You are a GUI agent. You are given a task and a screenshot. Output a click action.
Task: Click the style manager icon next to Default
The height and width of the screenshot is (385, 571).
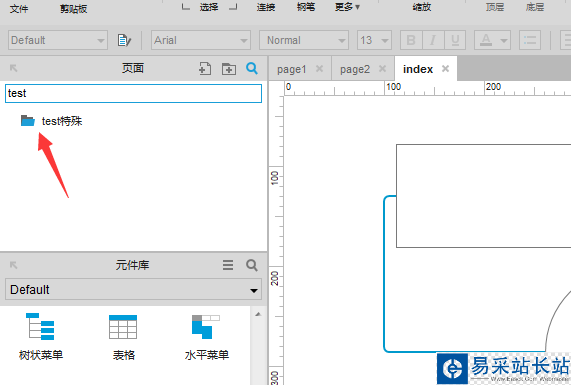pyautogui.click(x=124, y=40)
